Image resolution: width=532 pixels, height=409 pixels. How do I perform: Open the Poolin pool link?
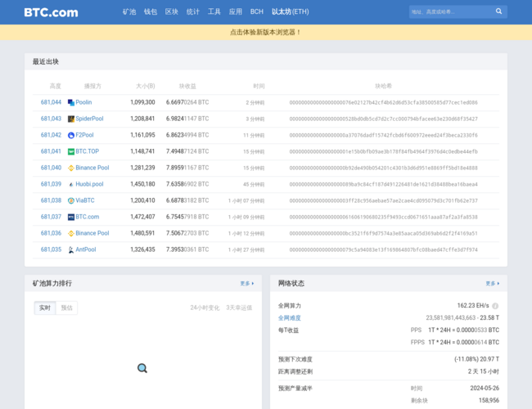[83, 102]
